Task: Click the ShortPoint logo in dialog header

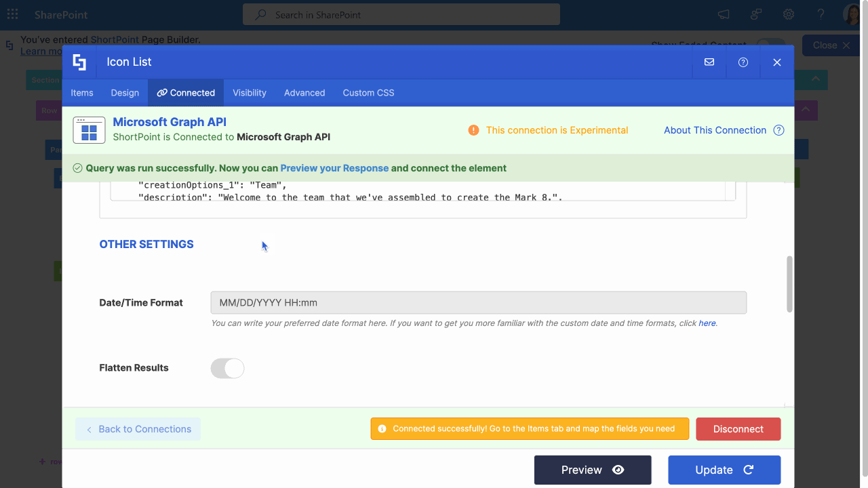Action: point(79,62)
